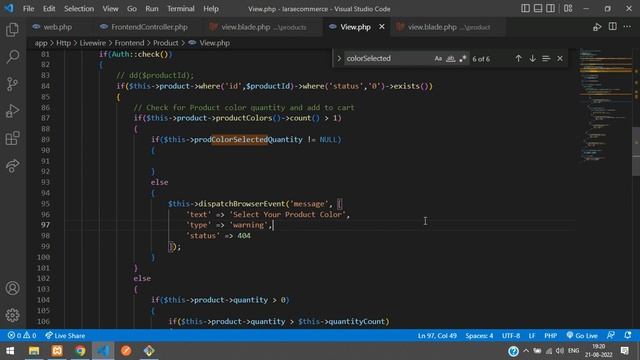This screenshot has width=640, height=360.
Task: Expand the Replace field in find widget
Action: pyautogui.click(x=339, y=59)
